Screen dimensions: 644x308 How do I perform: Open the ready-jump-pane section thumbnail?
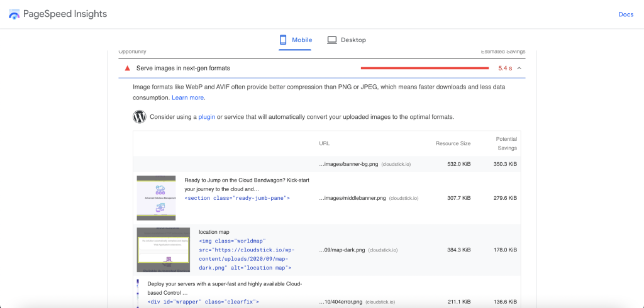click(x=156, y=197)
